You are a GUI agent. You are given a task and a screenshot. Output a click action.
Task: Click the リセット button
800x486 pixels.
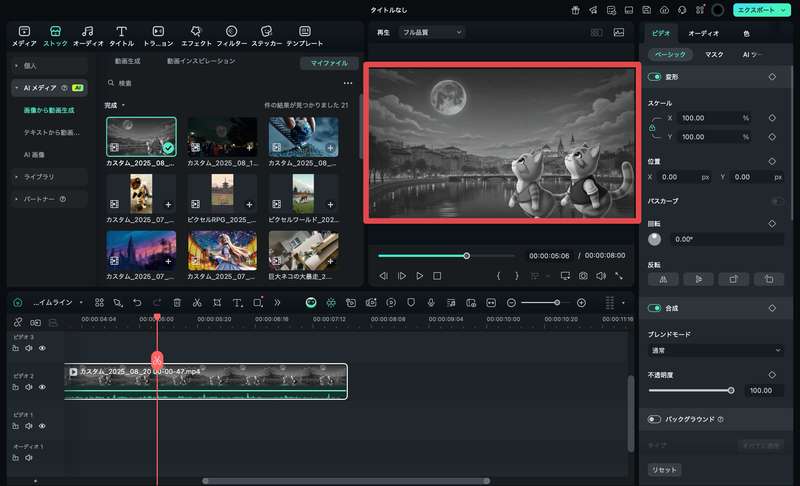(x=664, y=470)
